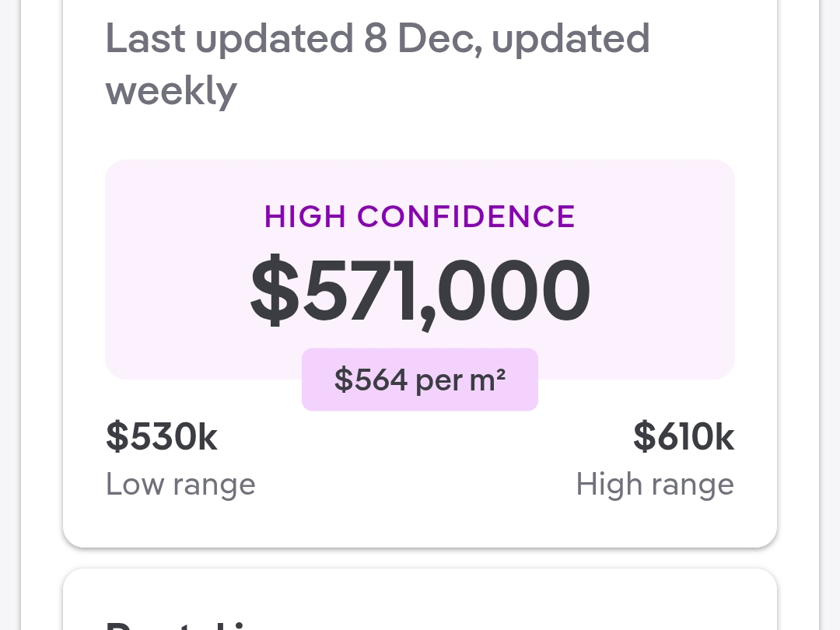Tap the Low range caption

tap(180, 485)
